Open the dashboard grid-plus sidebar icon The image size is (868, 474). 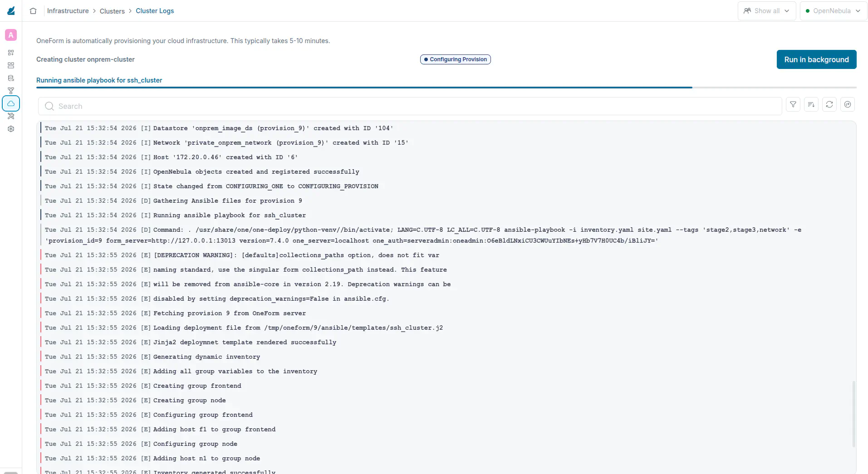[x=11, y=53]
